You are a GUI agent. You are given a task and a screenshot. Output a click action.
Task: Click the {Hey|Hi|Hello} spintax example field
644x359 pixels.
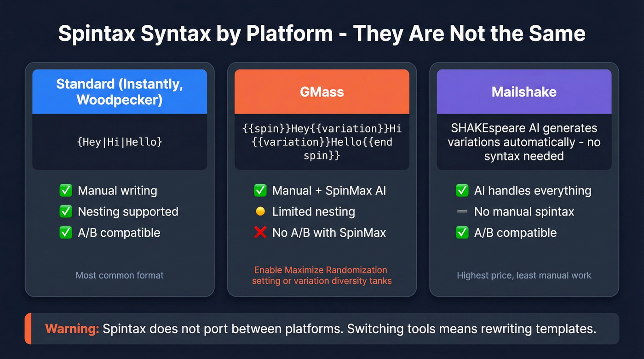pyautogui.click(x=120, y=142)
